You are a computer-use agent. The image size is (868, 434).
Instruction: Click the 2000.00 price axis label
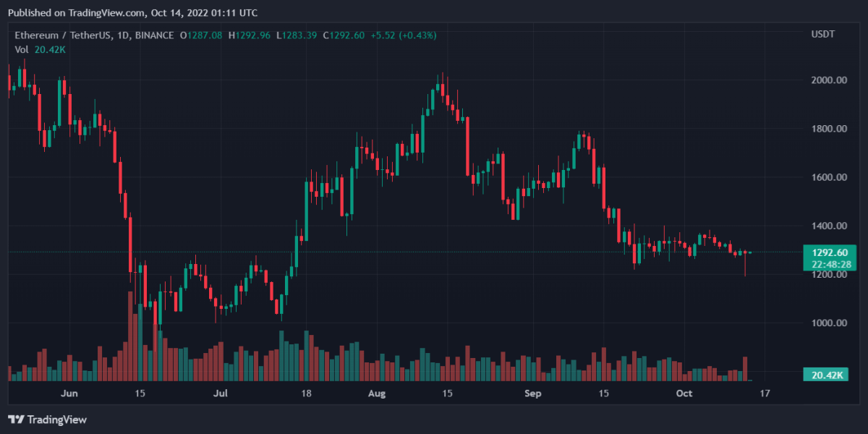tap(828, 80)
